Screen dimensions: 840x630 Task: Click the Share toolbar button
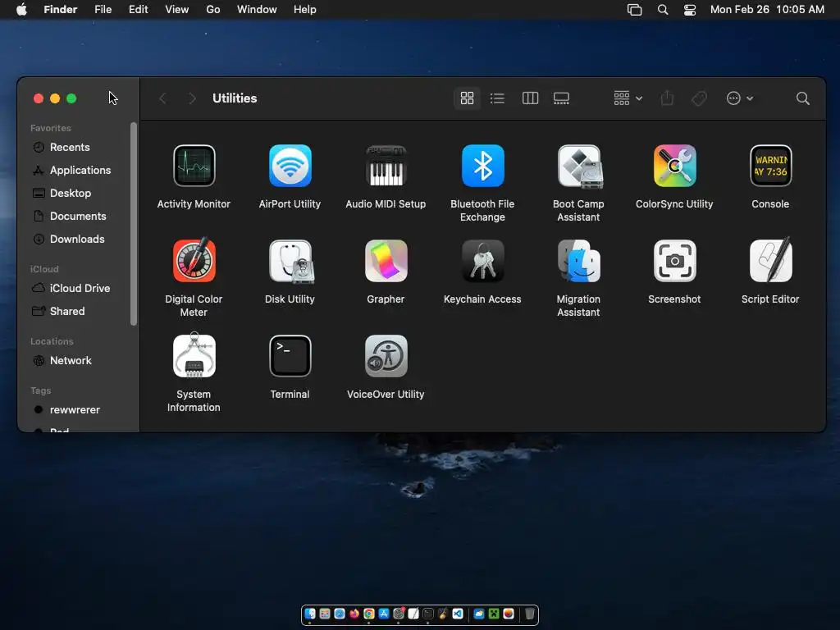pos(667,98)
